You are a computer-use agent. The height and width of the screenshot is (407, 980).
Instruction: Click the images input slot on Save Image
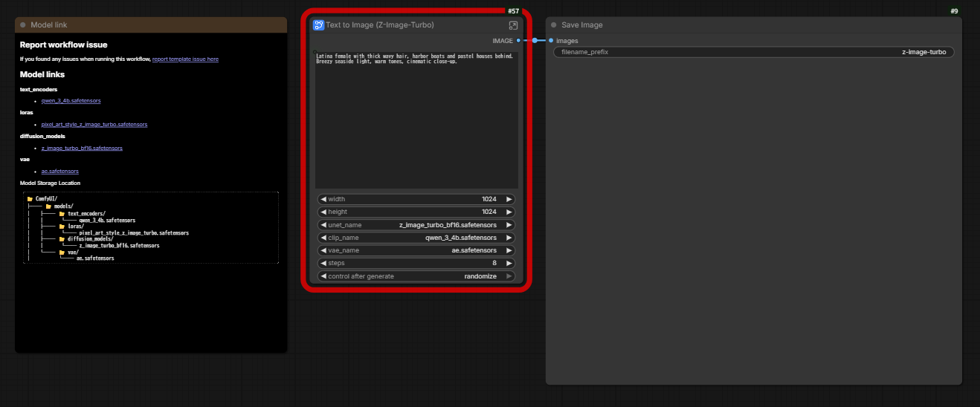[x=551, y=41]
